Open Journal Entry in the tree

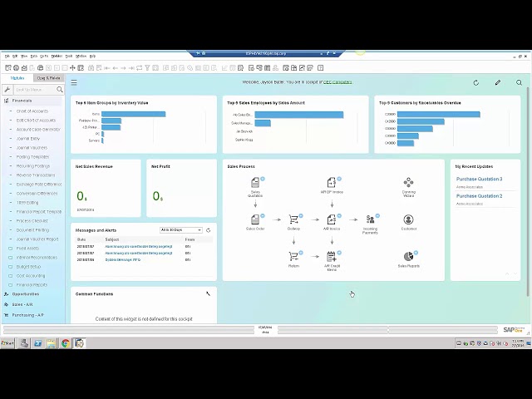click(28, 139)
